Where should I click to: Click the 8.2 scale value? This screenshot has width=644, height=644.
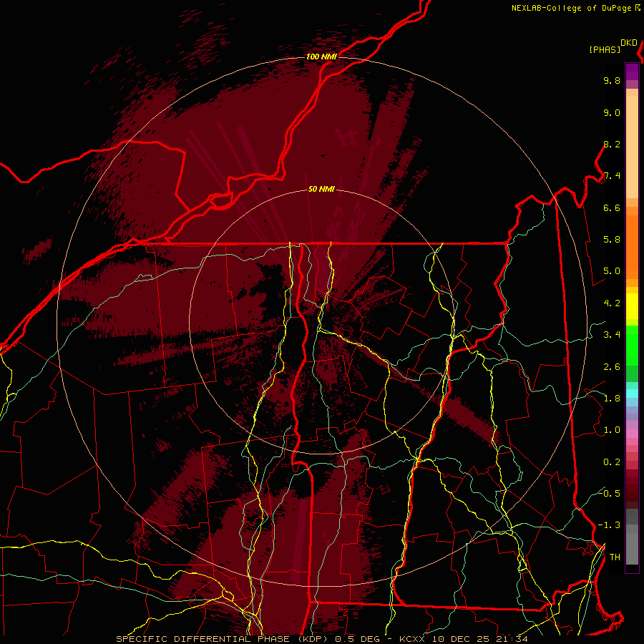click(612, 144)
